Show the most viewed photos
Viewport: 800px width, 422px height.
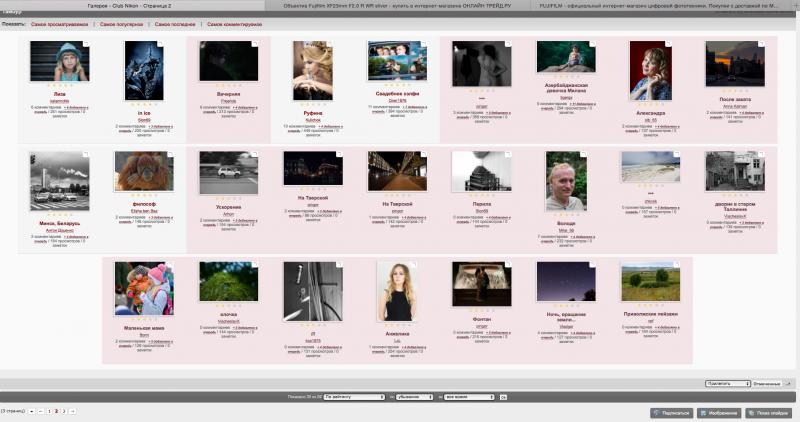pos(59,24)
